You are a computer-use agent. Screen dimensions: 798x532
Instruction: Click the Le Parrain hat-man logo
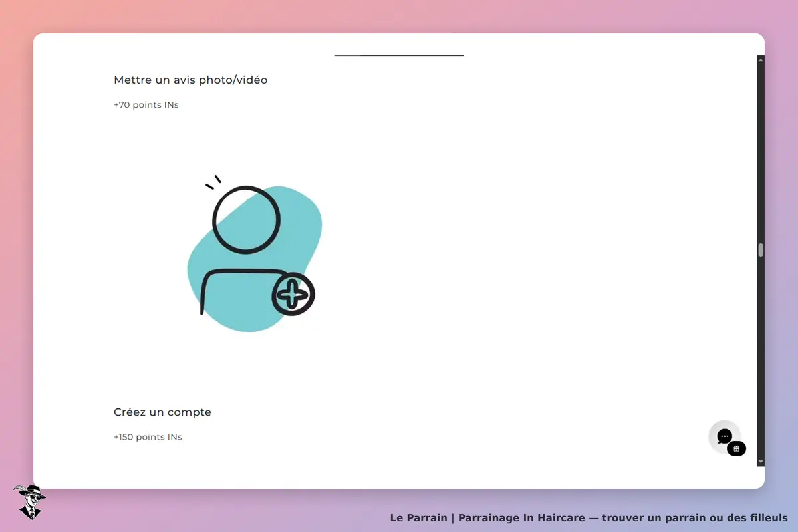tap(29, 502)
